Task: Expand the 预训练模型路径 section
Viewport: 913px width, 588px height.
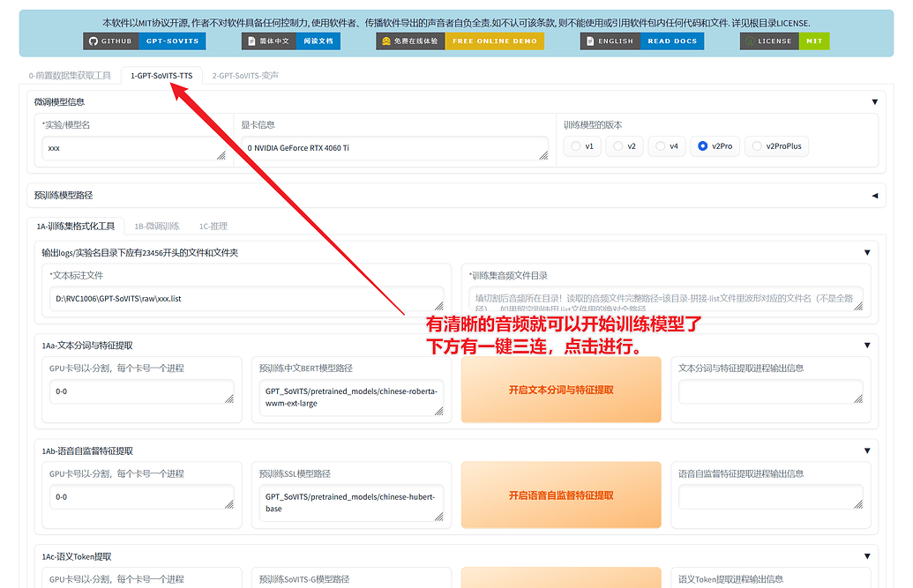Action: coord(874,196)
